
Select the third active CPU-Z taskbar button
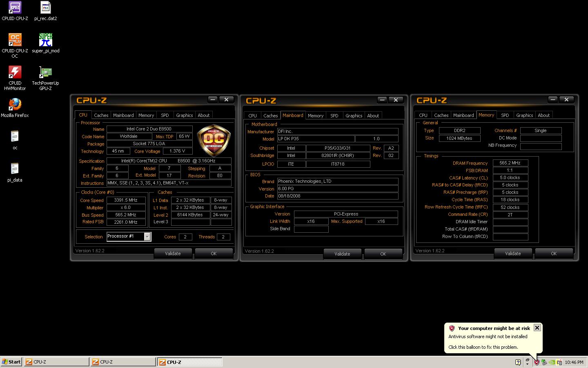pyautogui.click(x=190, y=362)
